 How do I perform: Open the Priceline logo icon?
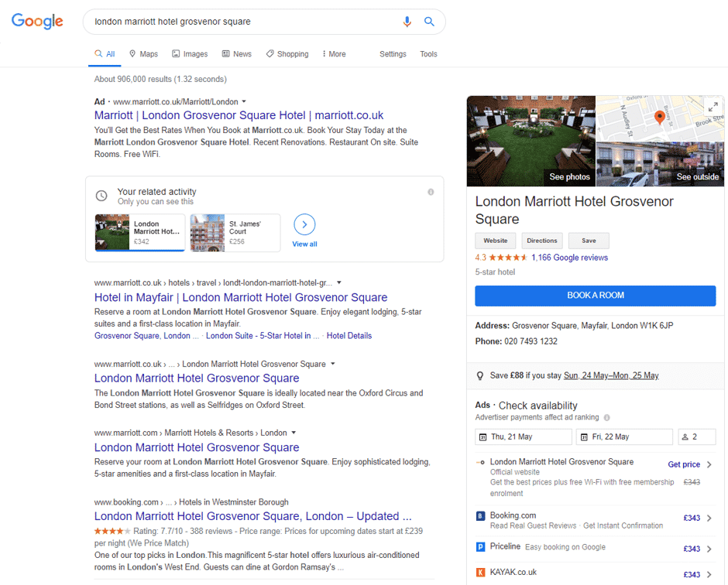[480, 547]
